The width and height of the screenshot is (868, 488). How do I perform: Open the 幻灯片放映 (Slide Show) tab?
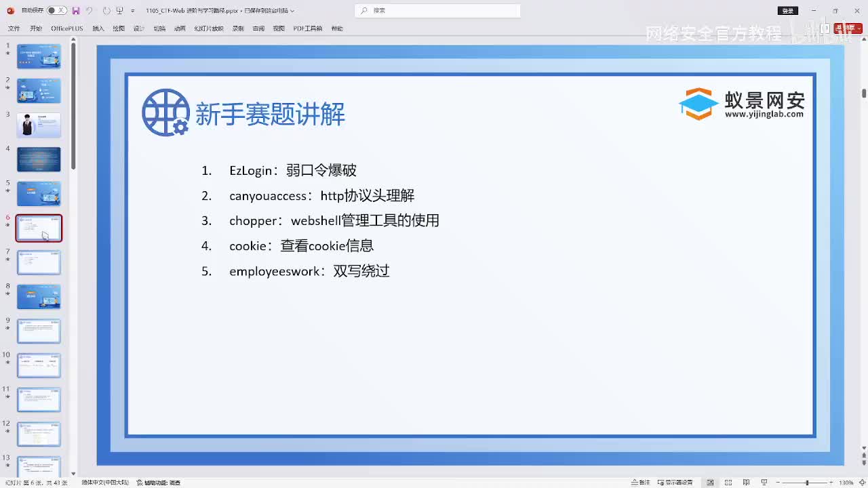pos(209,28)
